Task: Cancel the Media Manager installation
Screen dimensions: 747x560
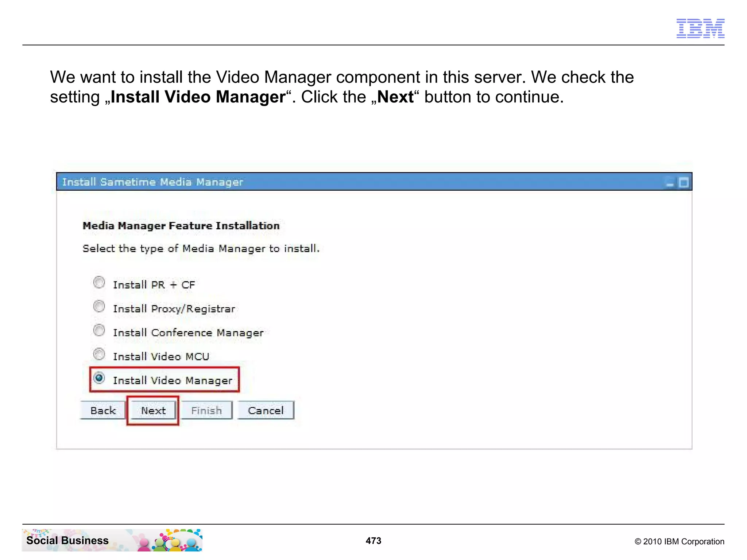Action: click(x=266, y=411)
